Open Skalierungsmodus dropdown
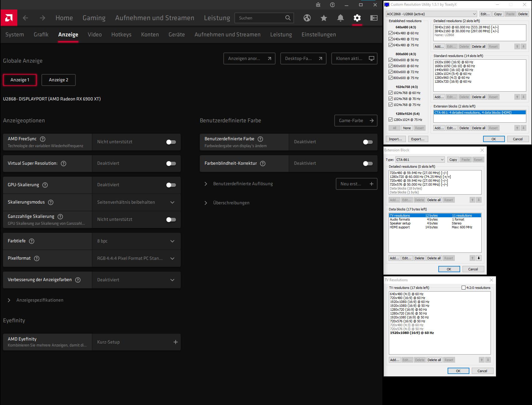 (x=136, y=202)
